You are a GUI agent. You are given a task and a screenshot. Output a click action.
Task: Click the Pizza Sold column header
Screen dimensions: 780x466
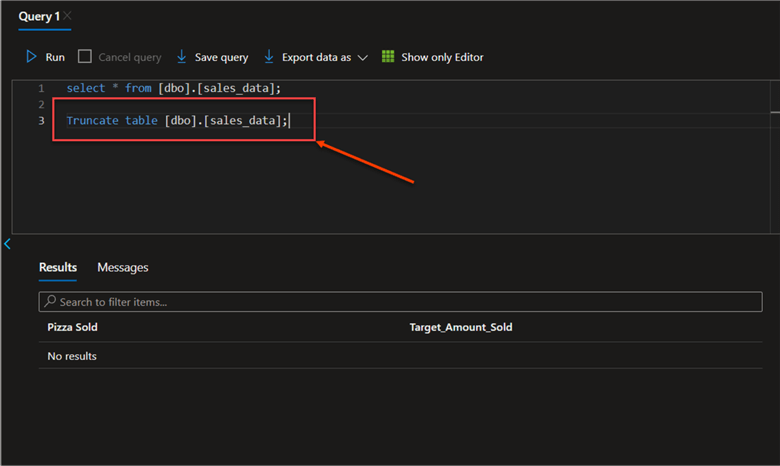72,327
